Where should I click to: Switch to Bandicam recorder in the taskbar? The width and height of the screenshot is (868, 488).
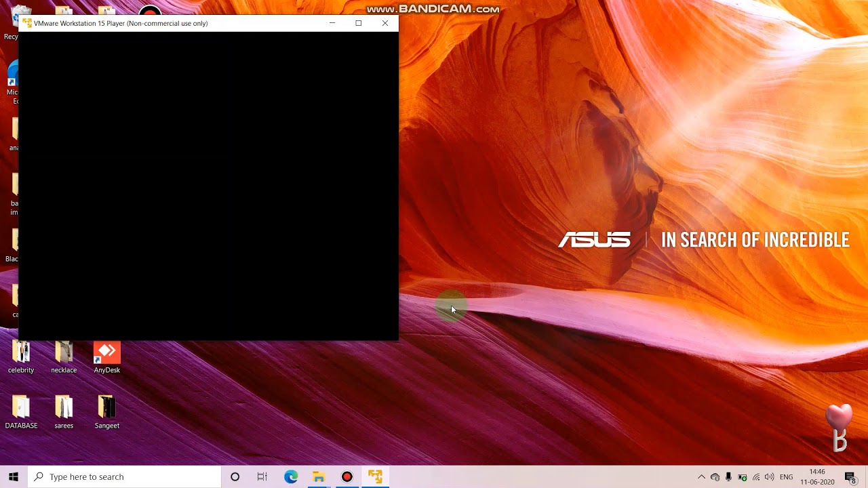click(347, 476)
